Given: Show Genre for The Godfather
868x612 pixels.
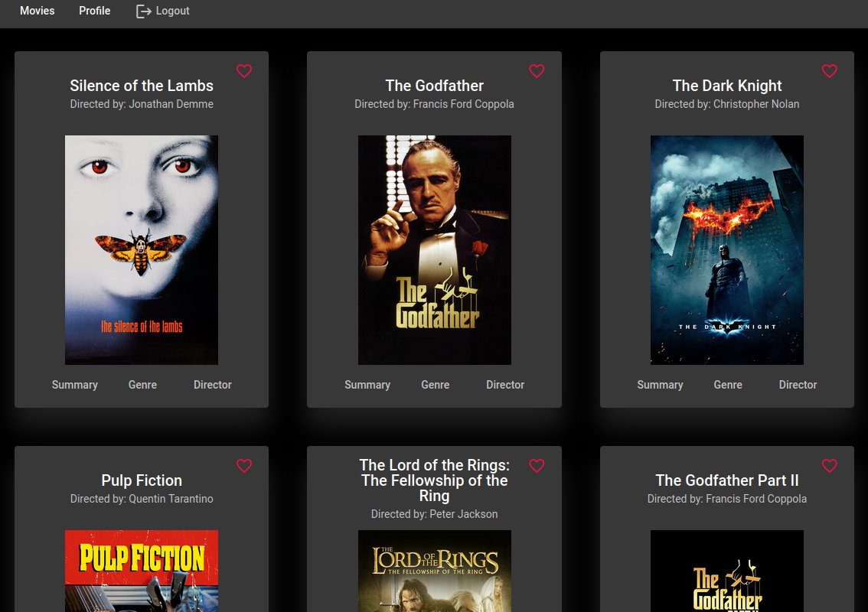Looking at the screenshot, I should click(x=435, y=385).
